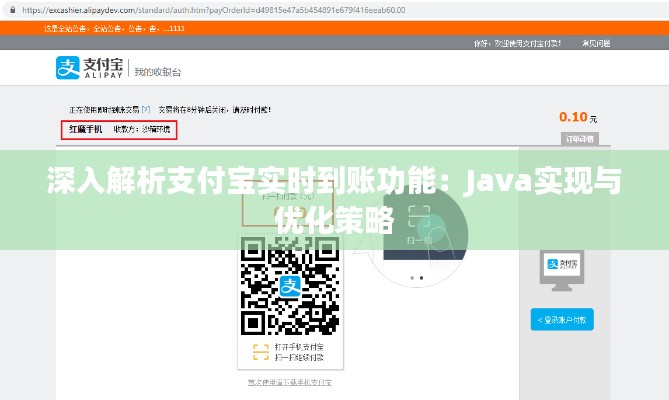Viewport: 669px width, 400px height.
Task: Click the scan frame icon under the QR code
Action: 259,351
